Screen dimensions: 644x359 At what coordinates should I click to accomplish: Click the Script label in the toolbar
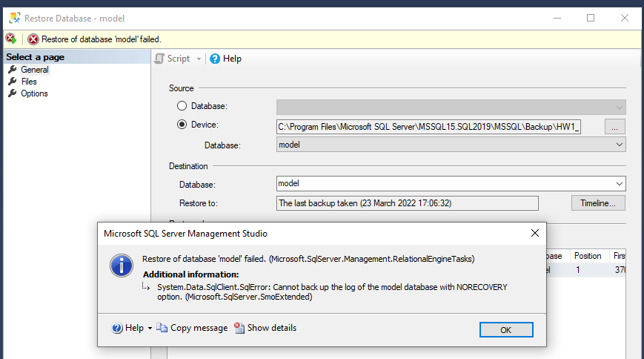[179, 59]
